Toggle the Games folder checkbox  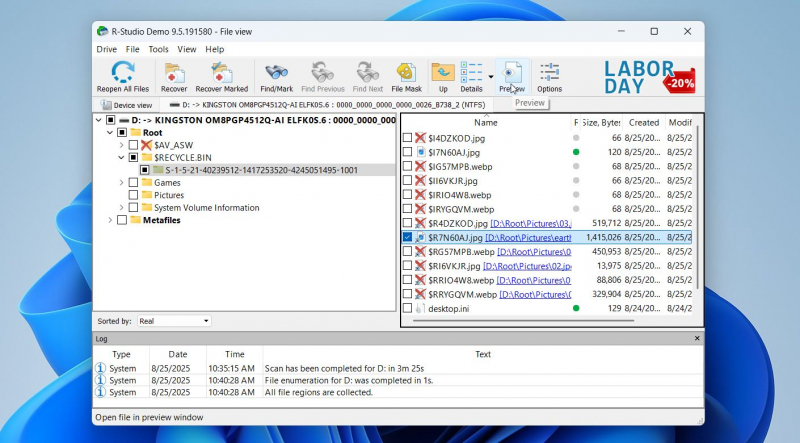point(133,182)
